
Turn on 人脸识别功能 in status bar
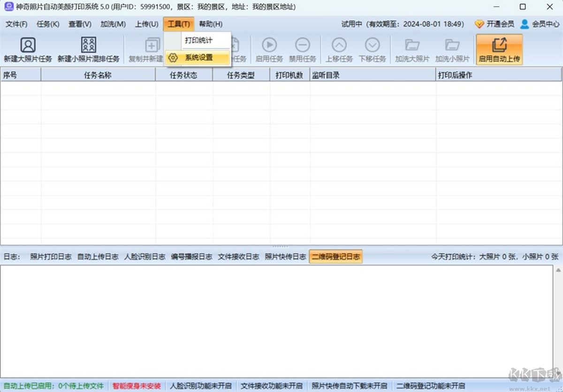(x=201, y=386)
